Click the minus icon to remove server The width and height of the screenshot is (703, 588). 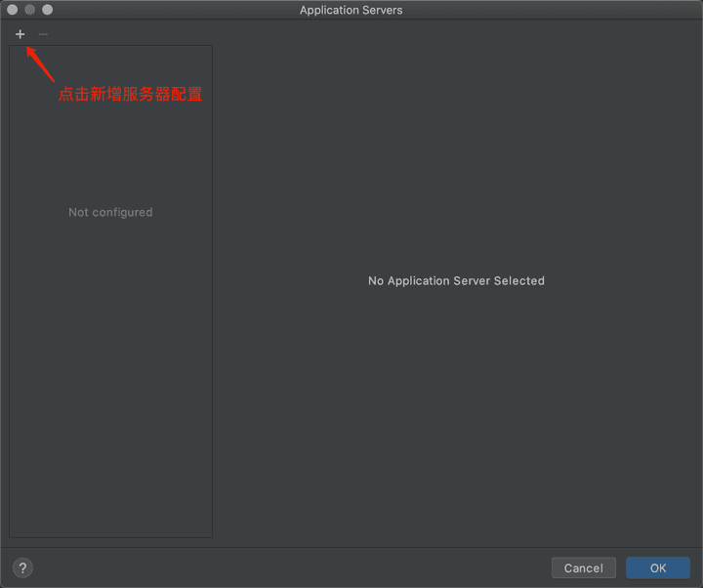43,34
